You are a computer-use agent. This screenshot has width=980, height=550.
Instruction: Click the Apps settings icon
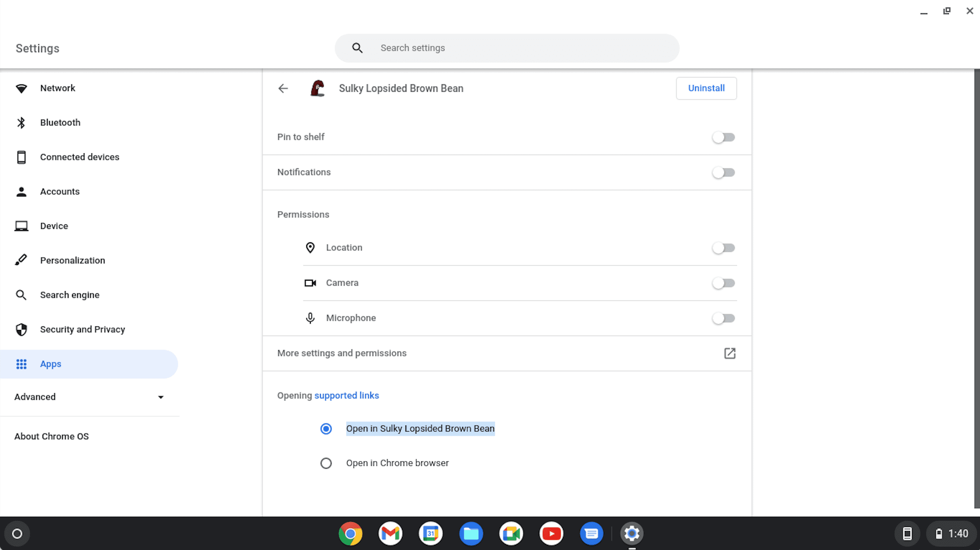pos(21,364)
